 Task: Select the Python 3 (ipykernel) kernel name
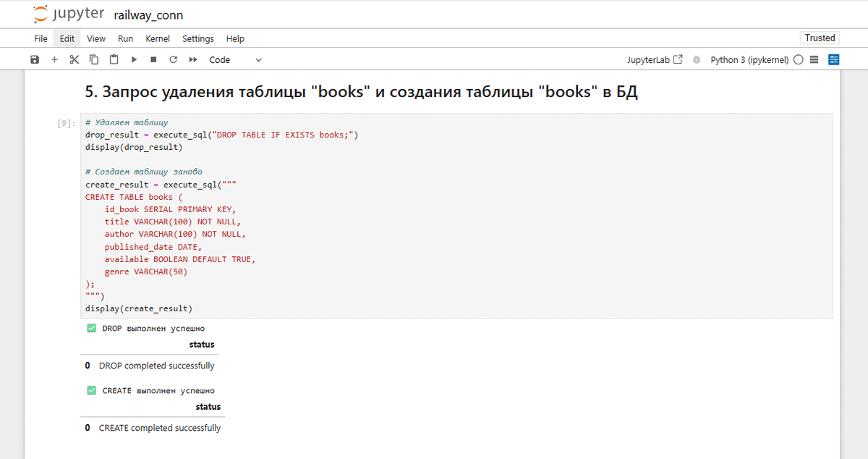tap(749, 59)
